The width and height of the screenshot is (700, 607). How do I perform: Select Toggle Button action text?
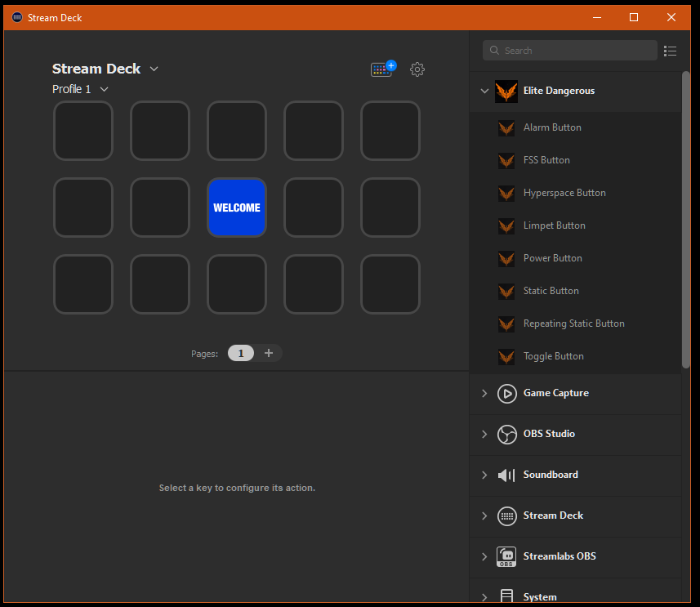[554, 356]
